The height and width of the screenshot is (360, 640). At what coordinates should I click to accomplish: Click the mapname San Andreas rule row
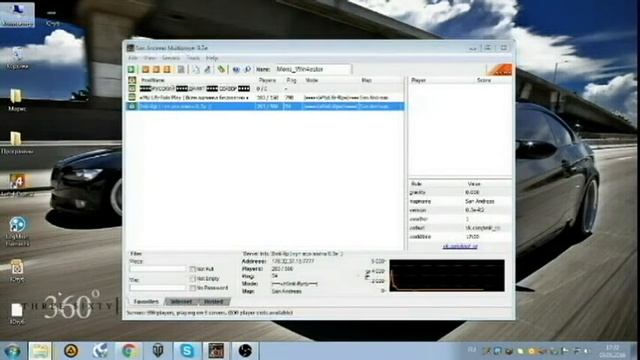point(460,201)
